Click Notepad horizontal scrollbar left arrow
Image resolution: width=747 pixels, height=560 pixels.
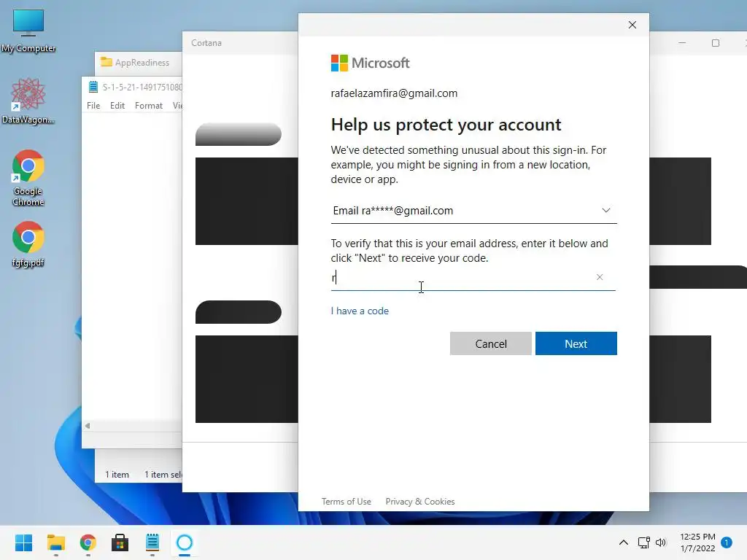pos(88,426)
